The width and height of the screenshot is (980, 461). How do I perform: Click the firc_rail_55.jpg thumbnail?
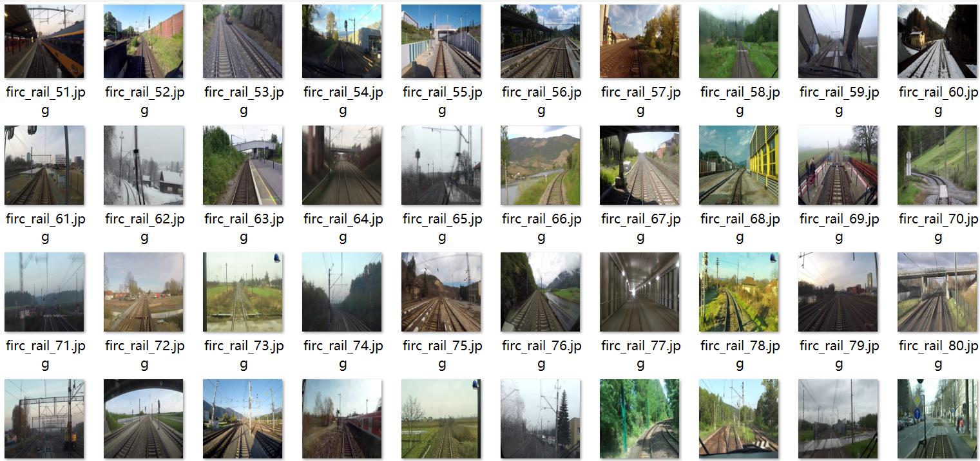point(441,42)
